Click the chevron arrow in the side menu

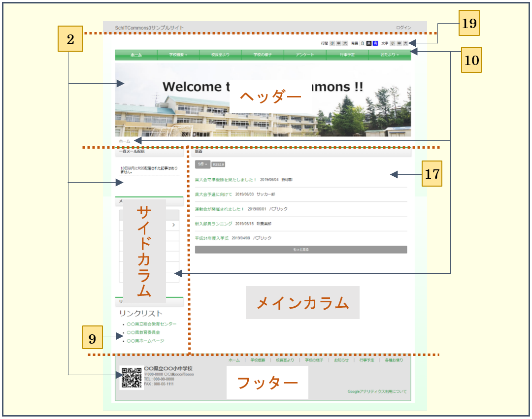coord(173,225)
